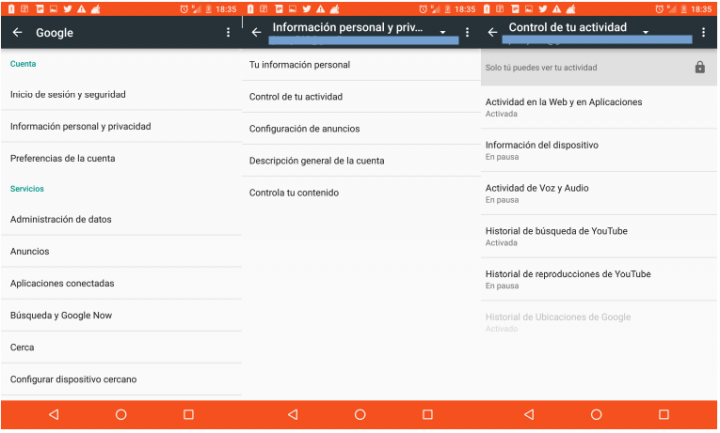Open Administración de datos

pos(121,219)
